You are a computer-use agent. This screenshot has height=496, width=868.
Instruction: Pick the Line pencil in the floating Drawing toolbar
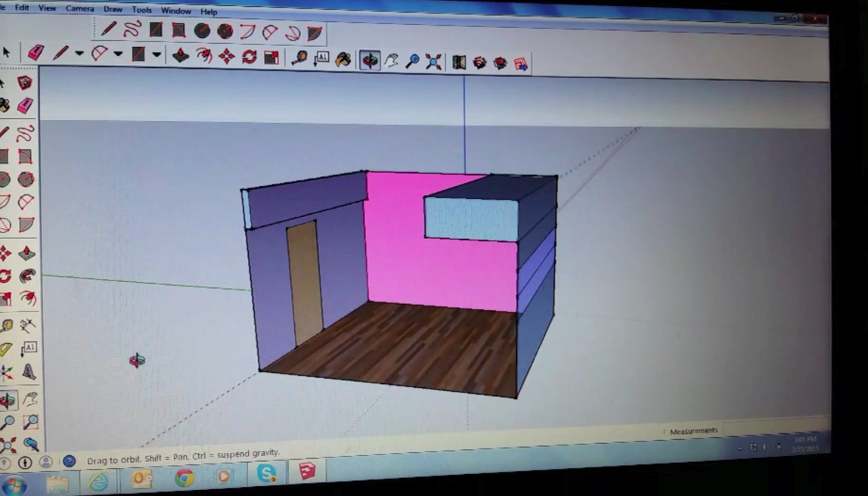point(109,28)
